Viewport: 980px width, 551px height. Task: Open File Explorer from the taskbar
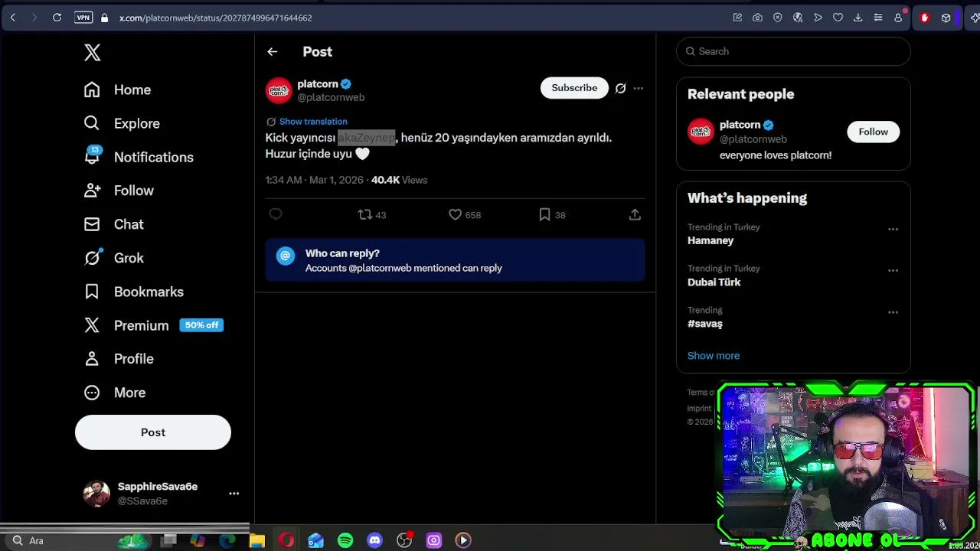point(257,541)
